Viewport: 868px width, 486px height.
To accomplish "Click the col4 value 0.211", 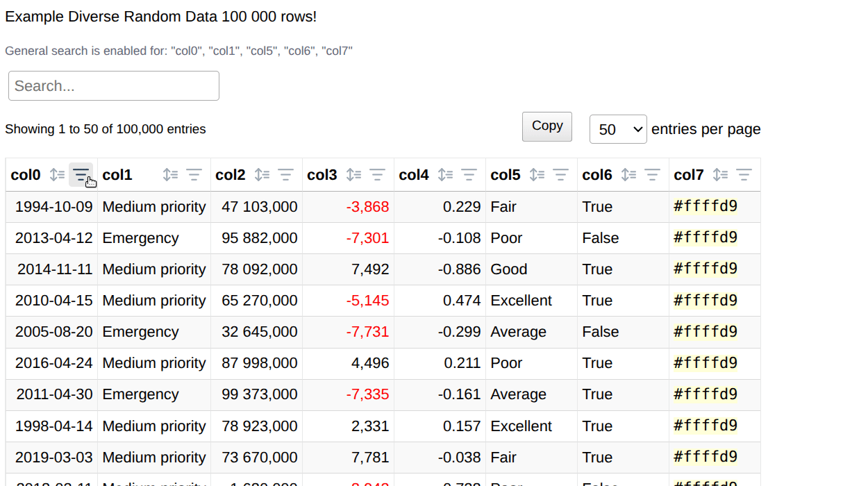I will 462,362.
